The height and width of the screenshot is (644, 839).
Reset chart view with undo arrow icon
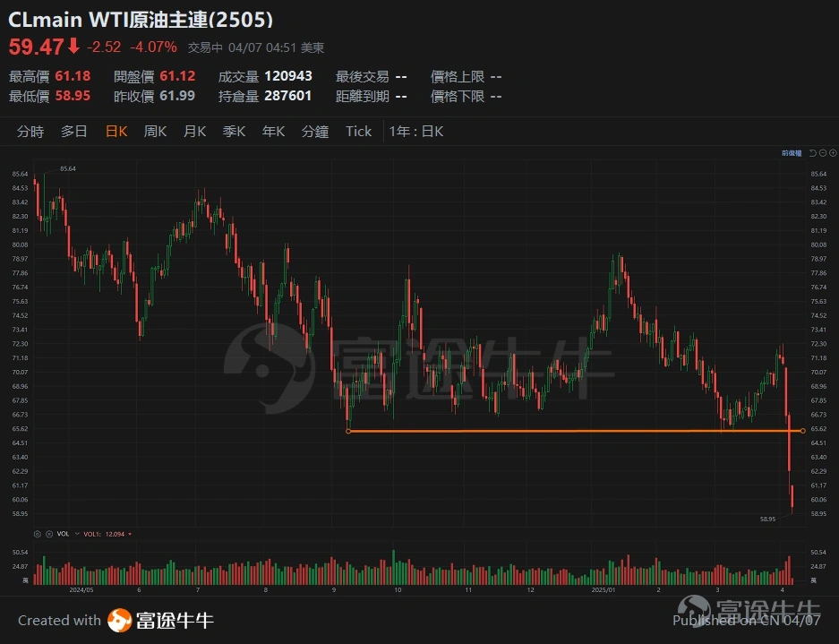(x=812, y=153)
